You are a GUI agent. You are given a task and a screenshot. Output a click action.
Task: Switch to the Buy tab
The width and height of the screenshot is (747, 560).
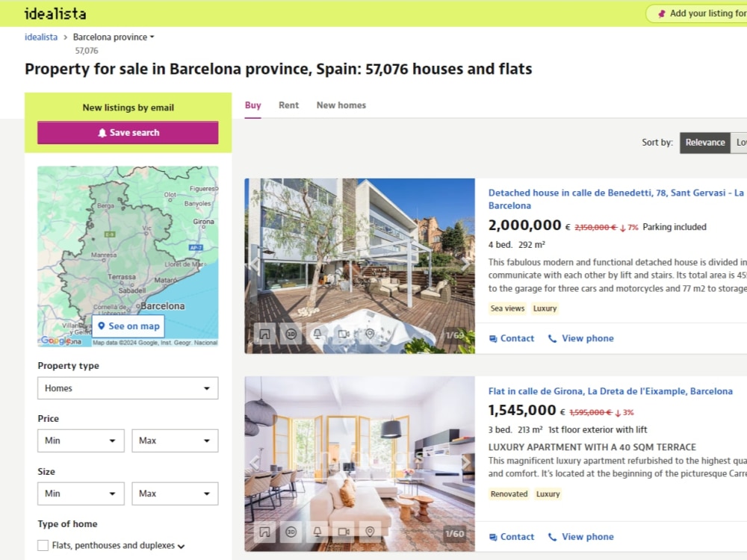(x=253, y=105)
